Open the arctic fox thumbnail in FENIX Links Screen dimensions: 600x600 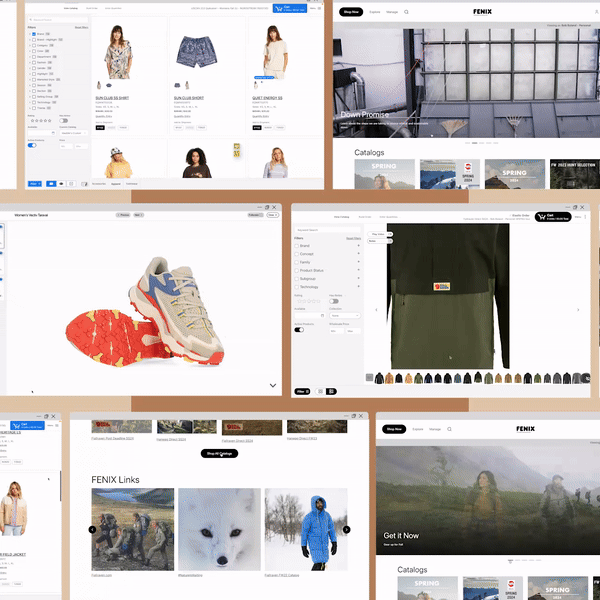pyautogui.click(x=218, y=529)
